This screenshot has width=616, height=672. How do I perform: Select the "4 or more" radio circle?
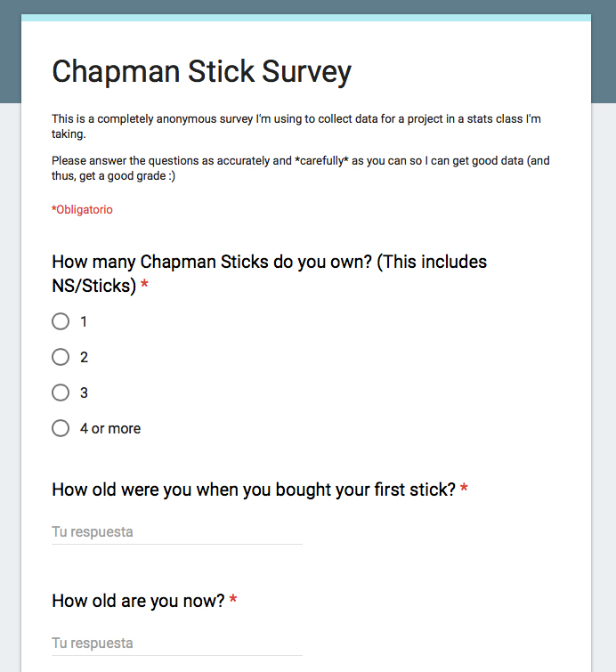[x=61, y=428]
